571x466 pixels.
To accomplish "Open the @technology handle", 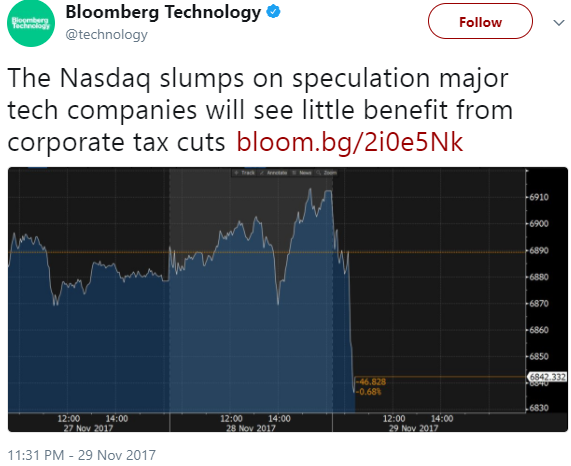I will 106,35.
